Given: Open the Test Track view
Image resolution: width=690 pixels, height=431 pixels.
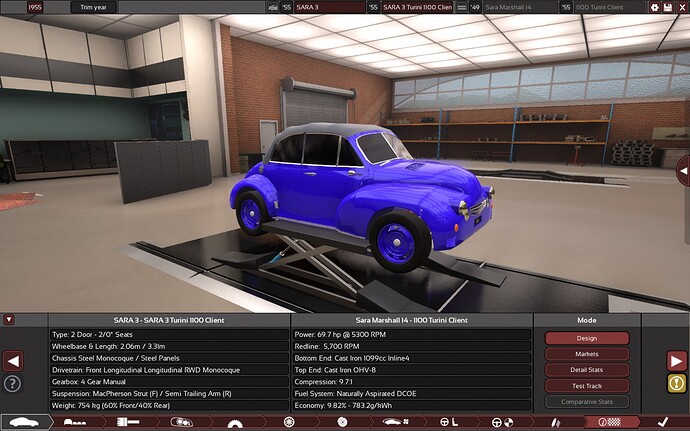Looking at the screenshot, I should pyautogui.click(x=586, y=386).
